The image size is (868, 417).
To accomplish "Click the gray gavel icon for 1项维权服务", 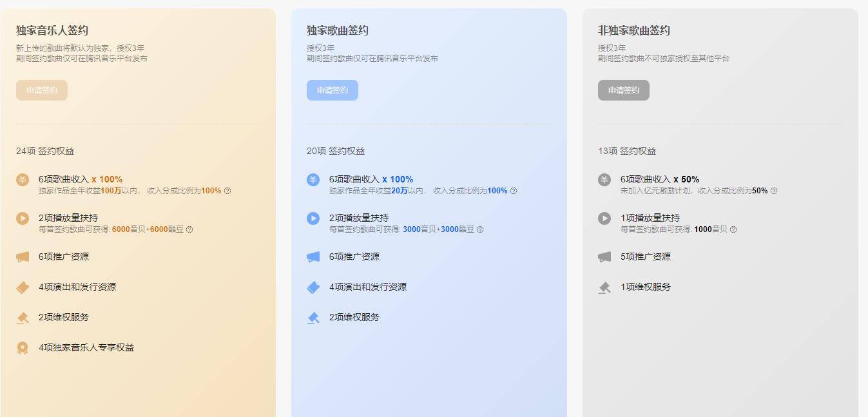I will click(x=604, y=287).
